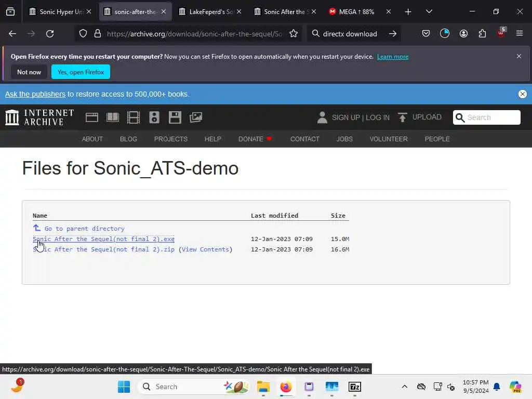This screenshot has height=399, width=532.
Task: Open the extensions puzzle icon
Action: point(482,34)
